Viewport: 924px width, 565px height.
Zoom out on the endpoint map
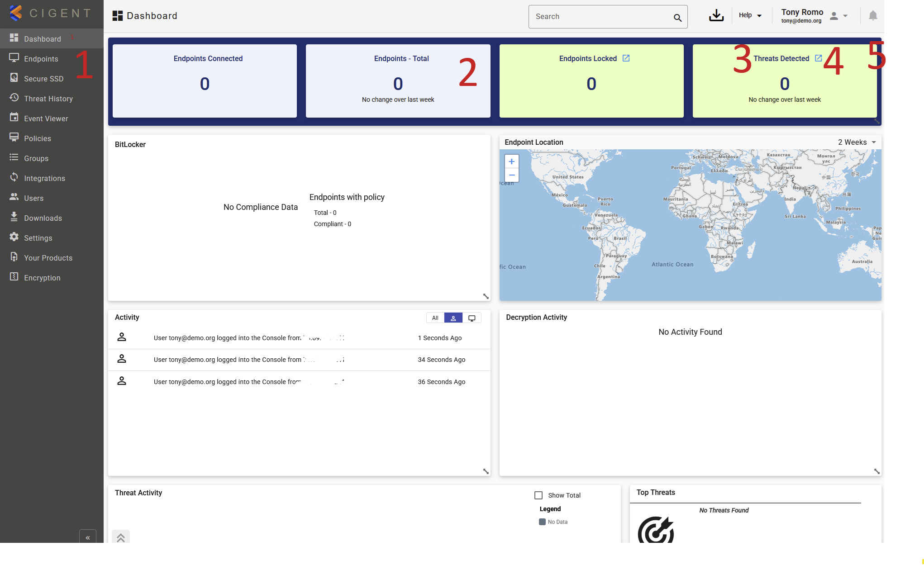(x=511, y=175)
